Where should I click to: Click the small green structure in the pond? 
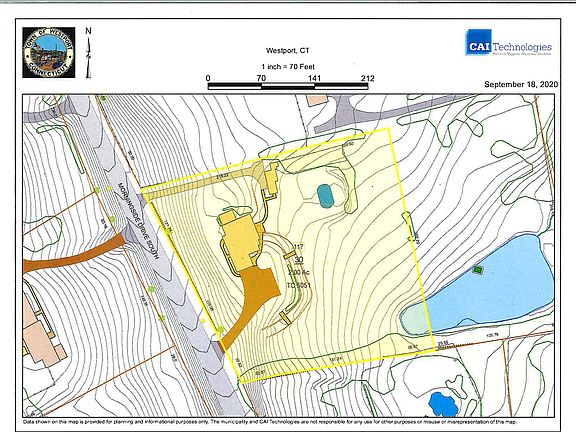[478, 270]
